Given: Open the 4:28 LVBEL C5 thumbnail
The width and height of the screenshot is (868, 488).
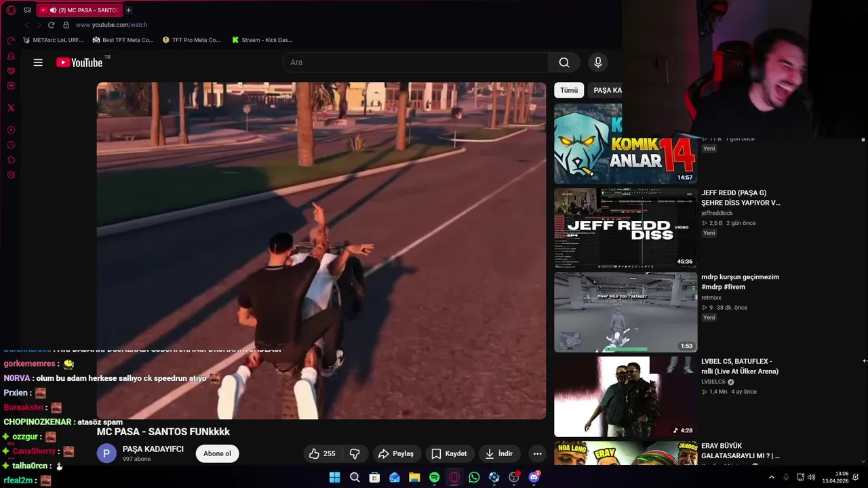Looking at the screenshot, I should tap(625, 396).
